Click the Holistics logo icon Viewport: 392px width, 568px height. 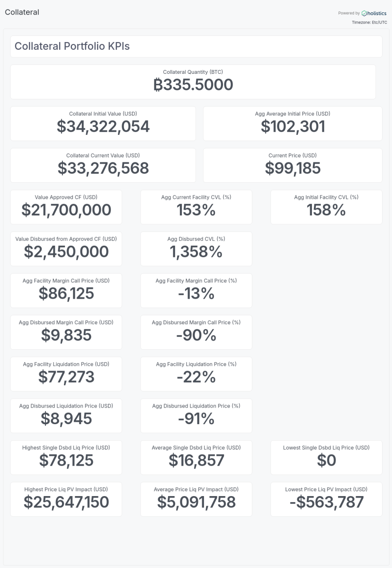pos(364,13)
